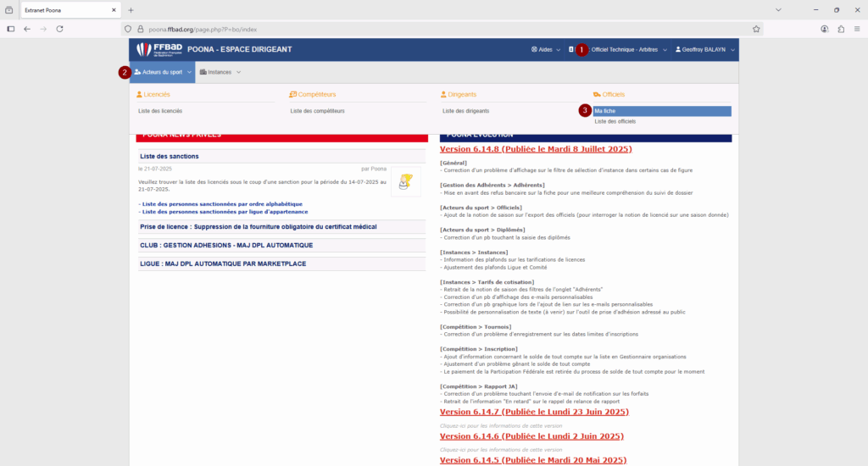The height and width of the screenshot is (466, 868).
Task: Open the browser hamburger application menu
Action: click(x=857, y=29)
